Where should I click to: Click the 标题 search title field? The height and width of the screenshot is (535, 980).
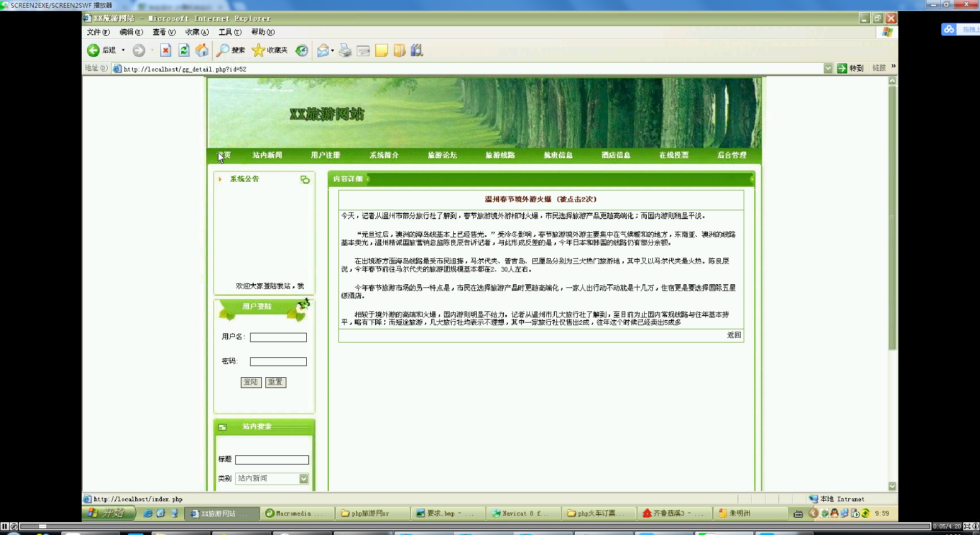(272, 459)
